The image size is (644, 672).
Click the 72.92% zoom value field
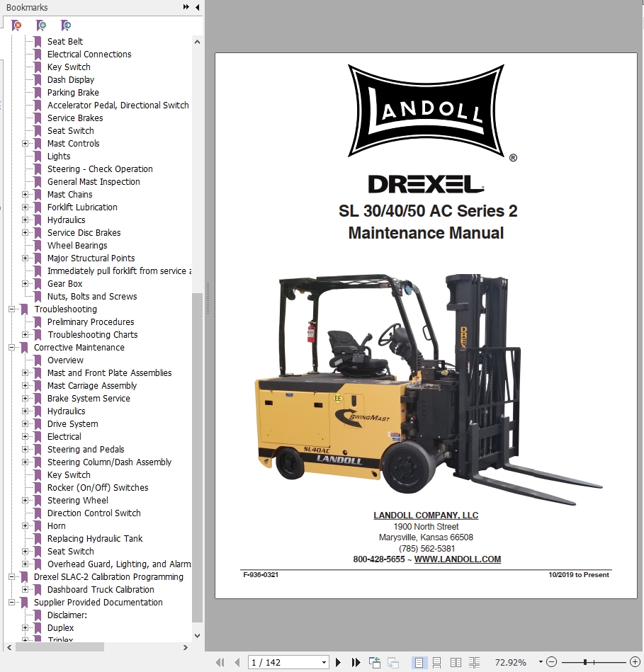coord(510,663)
